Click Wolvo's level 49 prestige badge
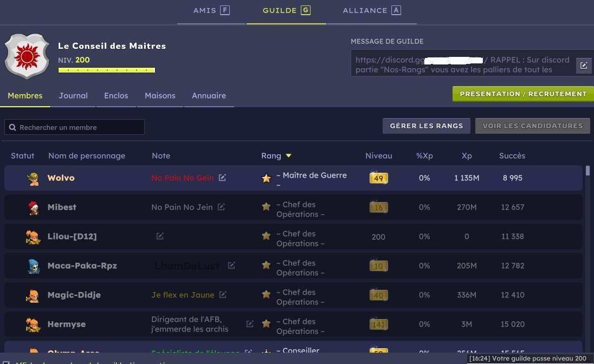 click(x=378, y=178)
